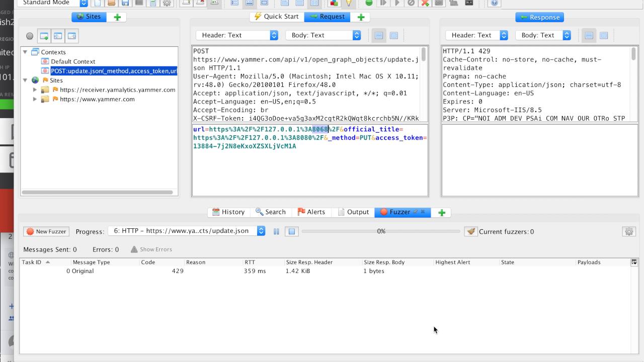The image size is (644, 362).
Task: Toggle response split header/body view icon
Action: pos(589,35)
